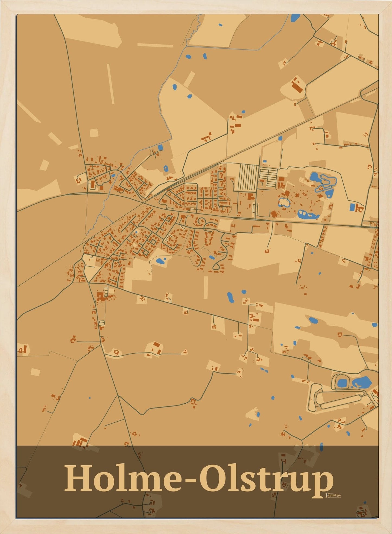This screenshot has height=534, width=392.
Task: Select the smaller grid-patterned lot beside striped field
Action: coord(268,177)
